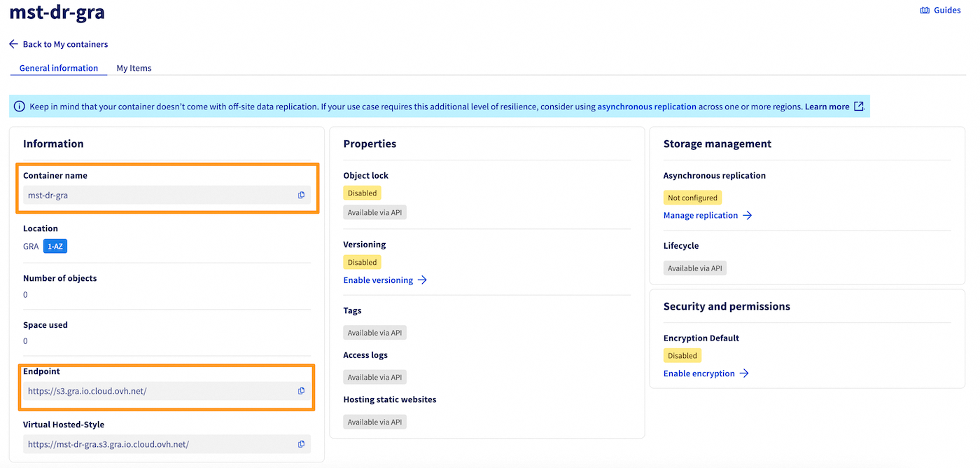Click Back to My containers

click(x=65, y=44)
